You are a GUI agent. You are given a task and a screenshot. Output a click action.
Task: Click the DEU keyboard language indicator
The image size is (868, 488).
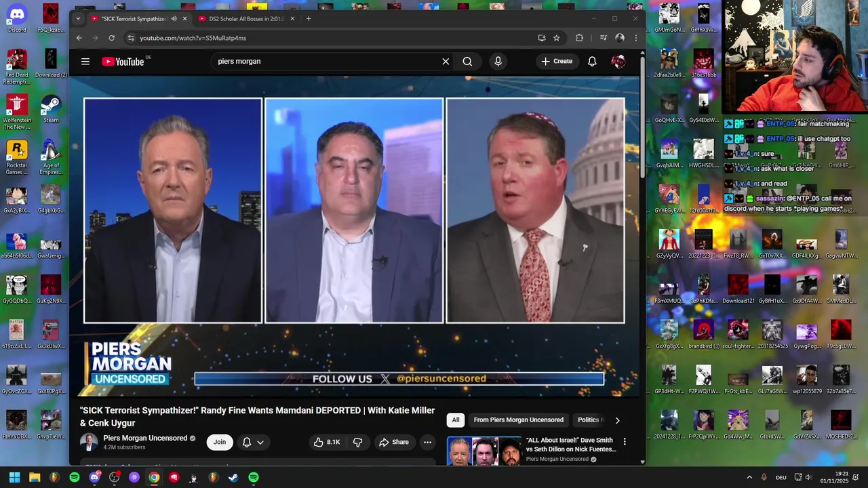781,477
